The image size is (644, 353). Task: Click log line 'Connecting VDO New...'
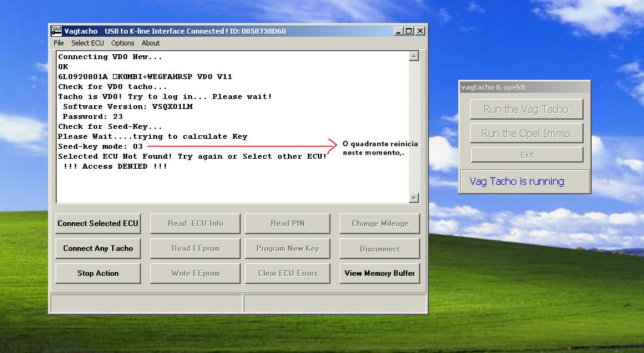coord(110,57)
